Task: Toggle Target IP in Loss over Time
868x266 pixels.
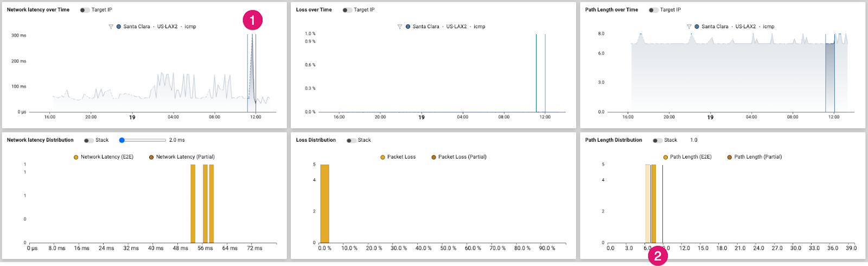Action: pyautogui.click(x=347, y=10)
